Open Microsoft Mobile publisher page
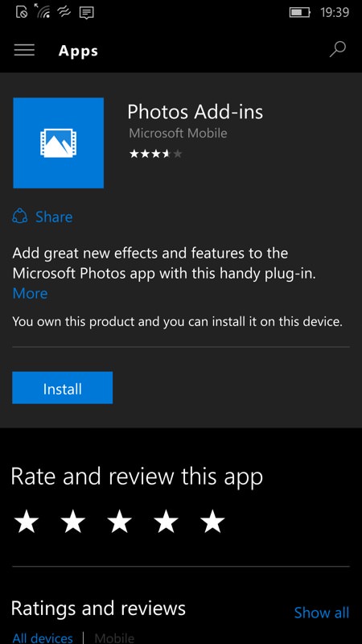 (x=178, y=133)
